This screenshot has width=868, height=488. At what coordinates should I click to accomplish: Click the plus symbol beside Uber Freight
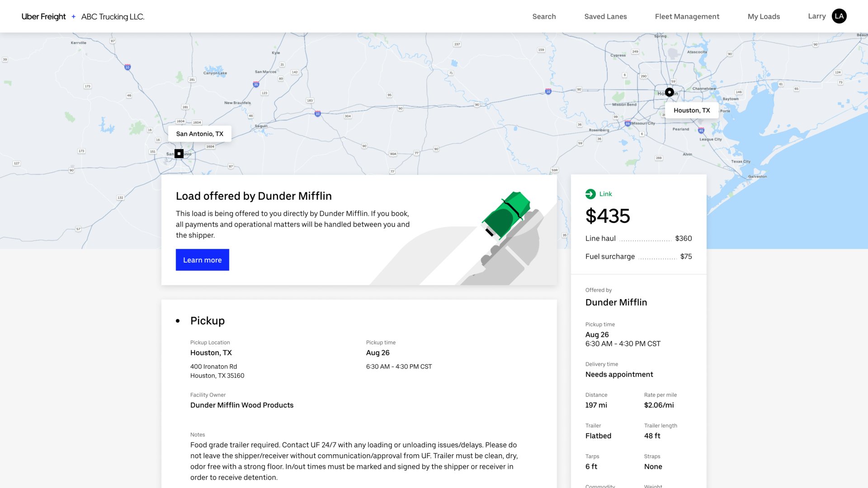[x=73, y=16]
